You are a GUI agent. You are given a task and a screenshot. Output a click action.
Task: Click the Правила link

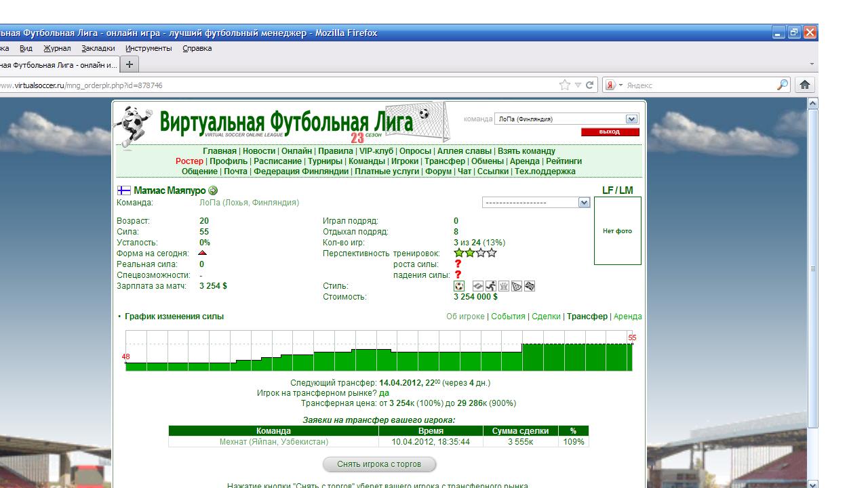click(335, 151)
